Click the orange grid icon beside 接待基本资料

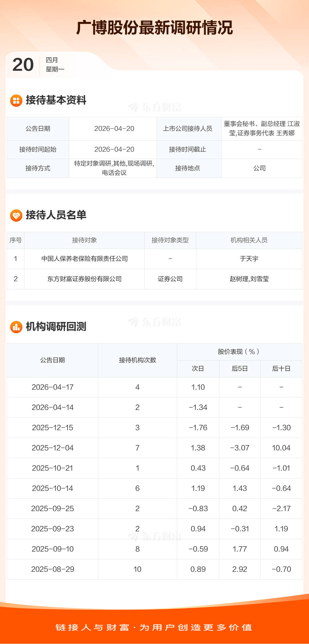click(x=16, y=101)
